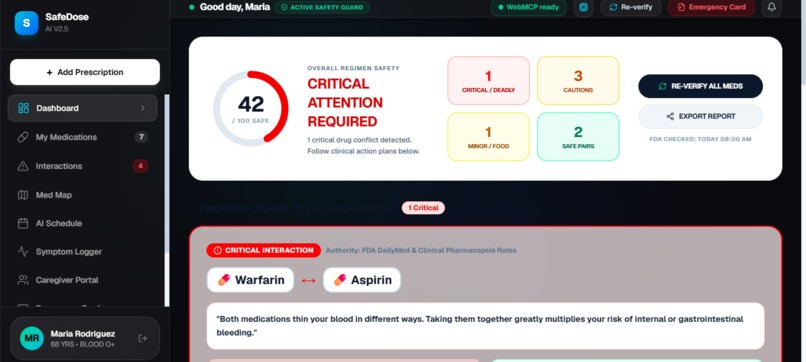Open Symptom Logger in sidebar
The height and width of the screenshot is (362, 806).
[82, 251]
